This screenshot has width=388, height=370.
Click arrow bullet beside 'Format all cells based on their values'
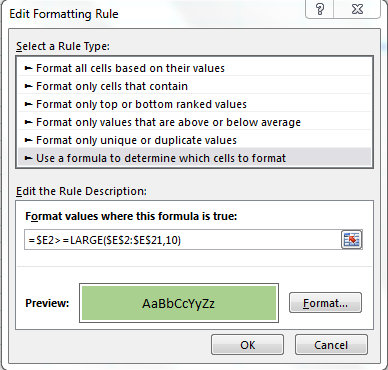29,68
